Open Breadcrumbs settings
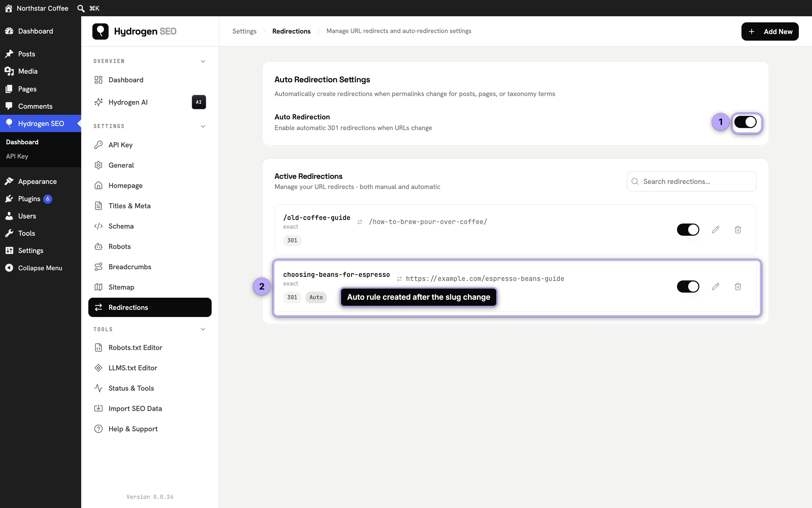The height and width of the screenshot is (508, 812). click(x=150, y=267)
